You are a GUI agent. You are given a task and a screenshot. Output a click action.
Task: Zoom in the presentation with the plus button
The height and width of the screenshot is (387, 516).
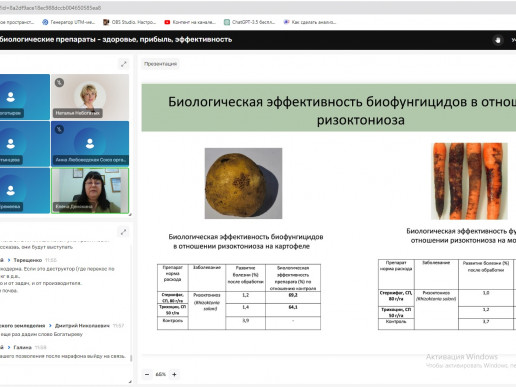point(174,374)
